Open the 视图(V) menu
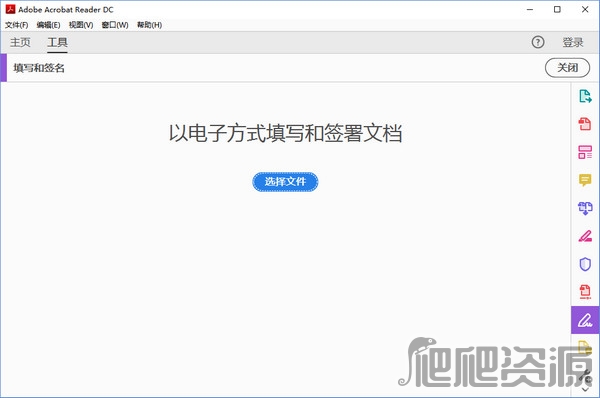 81,25
